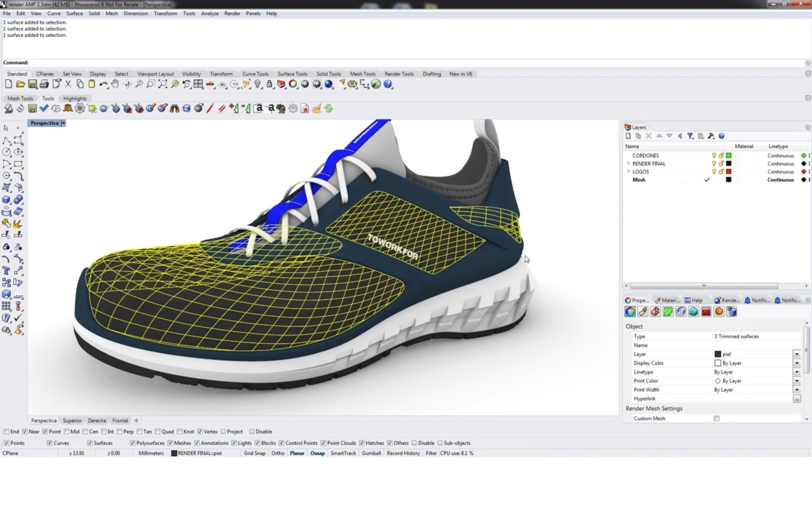Screen dimensions: 812x510
Task: Open the Surface menu
Action: click(x=74, y=14)
